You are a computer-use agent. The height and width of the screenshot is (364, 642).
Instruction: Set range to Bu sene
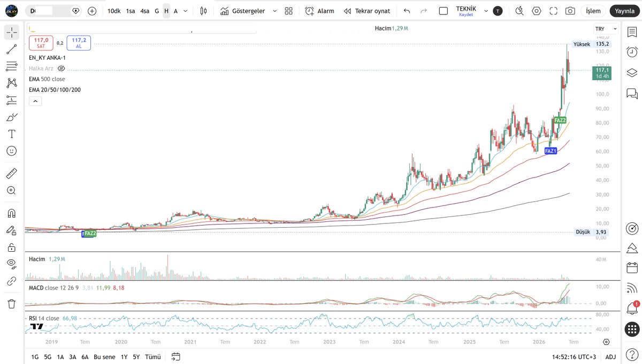tap(104, 357)
